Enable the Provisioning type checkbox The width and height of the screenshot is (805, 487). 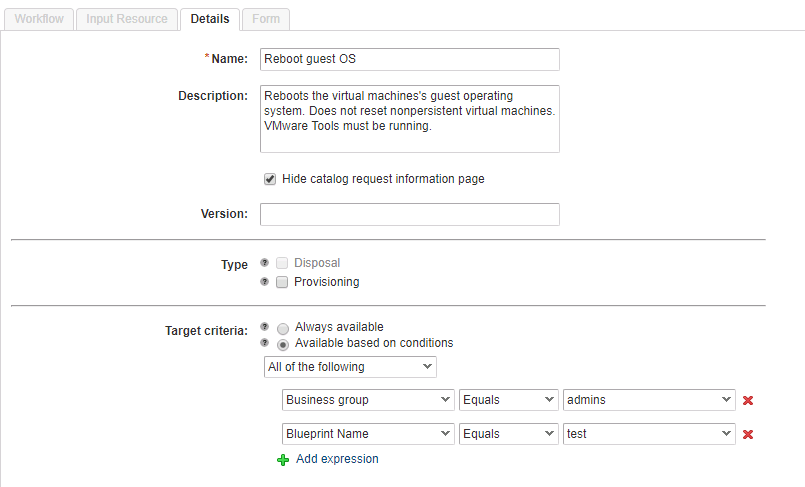[282, 282]
